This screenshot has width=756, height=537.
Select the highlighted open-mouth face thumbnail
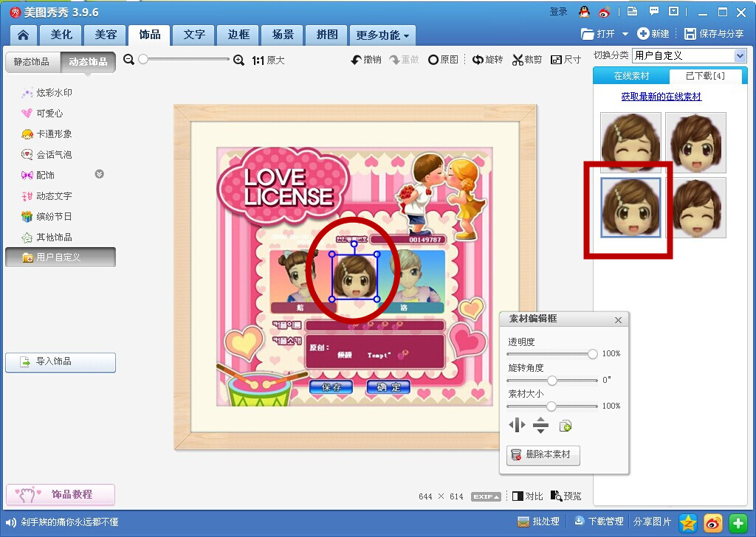click(630, 207)
